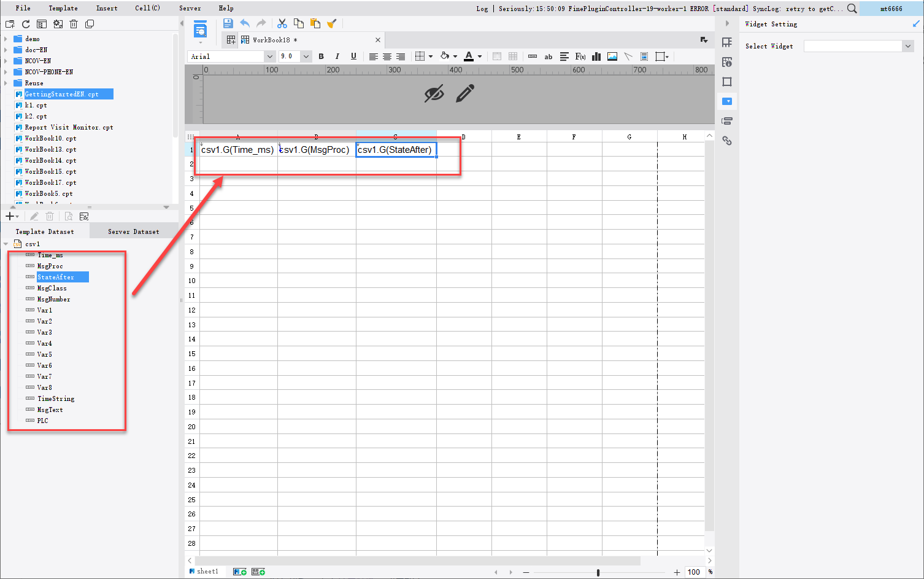Screen dimensions: 924x579
Task: Open the hyperlink panel in the right sidebar
Action: click(727, 141)
